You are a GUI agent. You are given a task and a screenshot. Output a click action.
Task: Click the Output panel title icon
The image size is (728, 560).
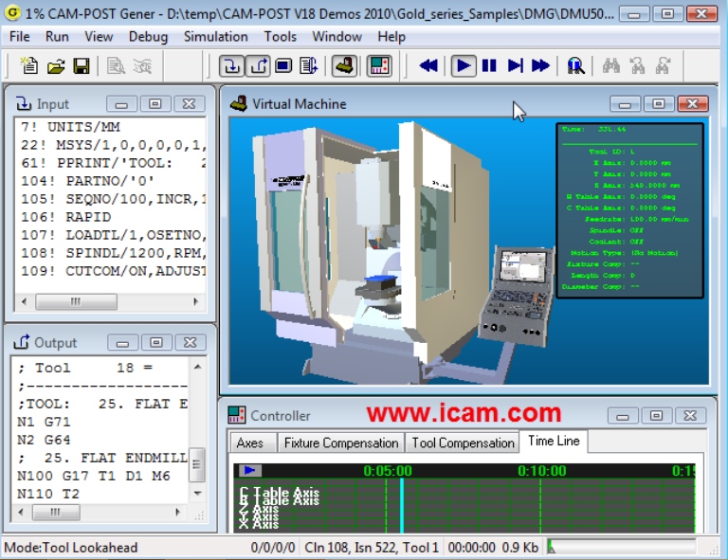(x=22, y=342)
